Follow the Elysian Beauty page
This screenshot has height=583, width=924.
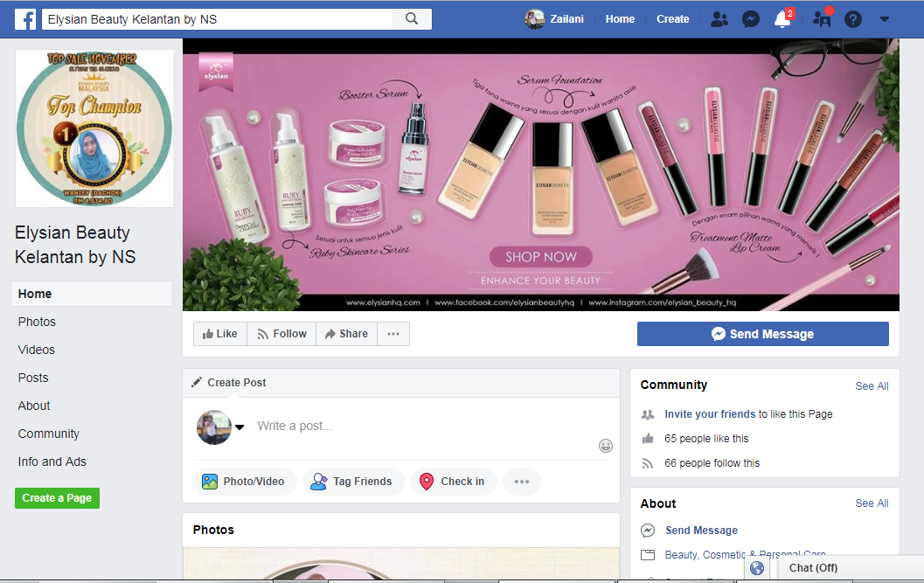(x=281, y=334)
